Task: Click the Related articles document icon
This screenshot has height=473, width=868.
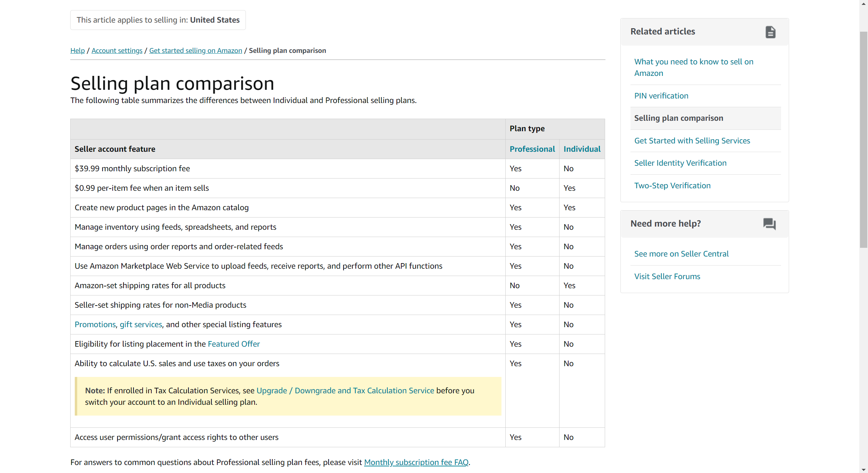Action: (x=770, y=32)
